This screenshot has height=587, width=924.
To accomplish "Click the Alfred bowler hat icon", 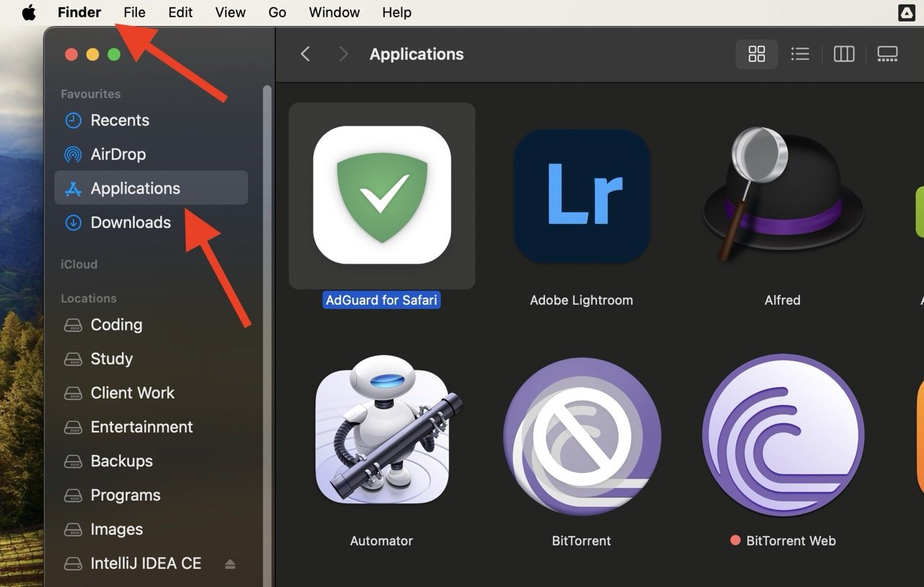I will 783,195.
